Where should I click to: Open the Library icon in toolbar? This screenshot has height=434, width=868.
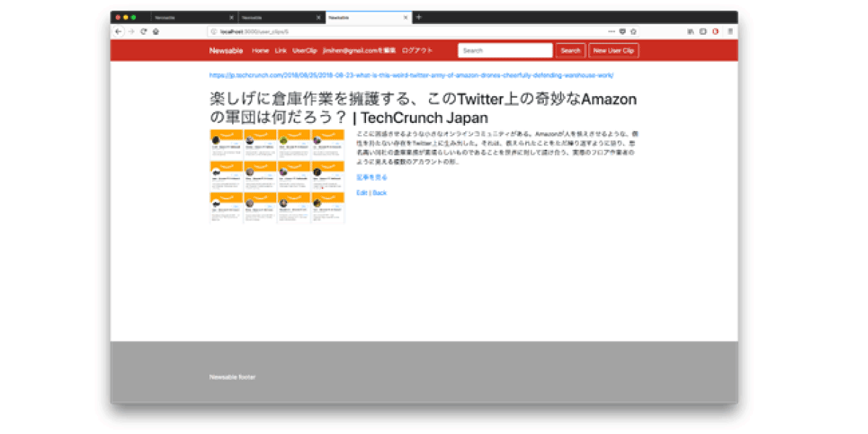(x=691, y=32)
